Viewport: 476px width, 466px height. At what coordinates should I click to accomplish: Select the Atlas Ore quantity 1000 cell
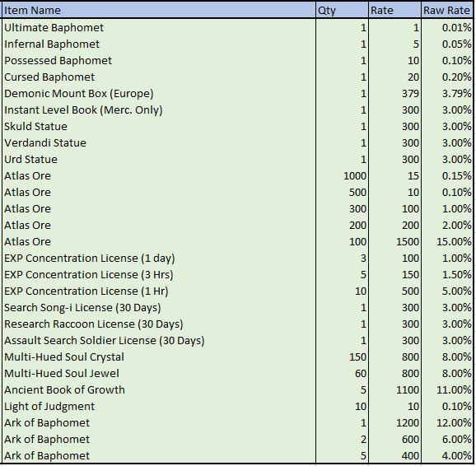(x=342, y=175)
